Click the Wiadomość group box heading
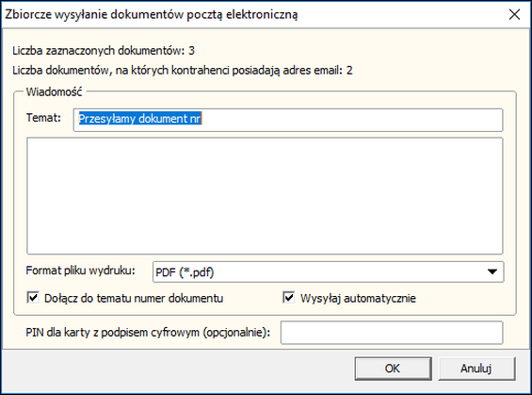The image size is (532, 395). 55,92
